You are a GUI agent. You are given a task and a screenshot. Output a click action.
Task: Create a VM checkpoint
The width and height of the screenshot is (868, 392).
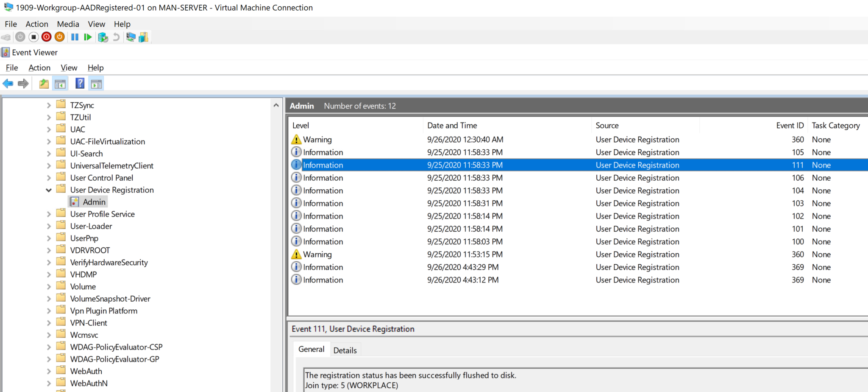click(103, 37)
